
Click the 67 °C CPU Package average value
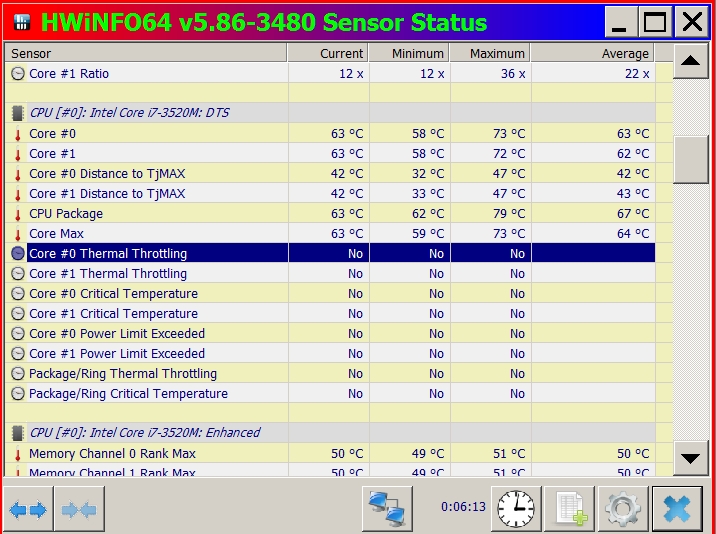point(633,214)
